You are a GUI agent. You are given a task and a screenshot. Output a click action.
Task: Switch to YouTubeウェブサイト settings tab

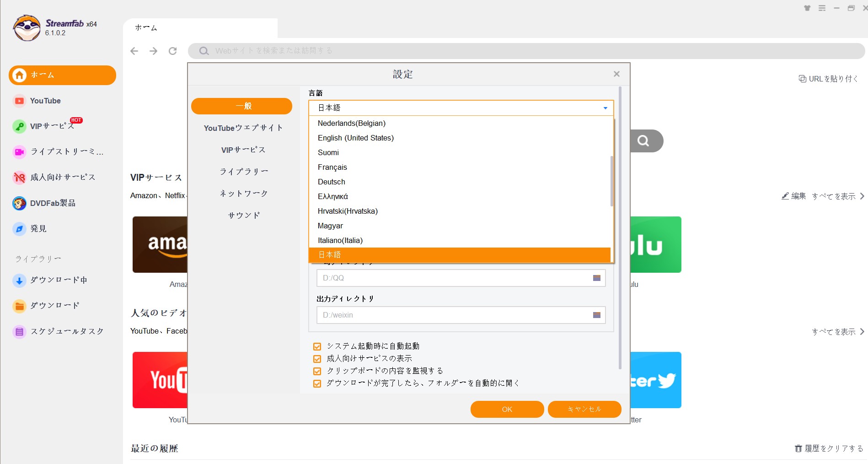point(243,128)
